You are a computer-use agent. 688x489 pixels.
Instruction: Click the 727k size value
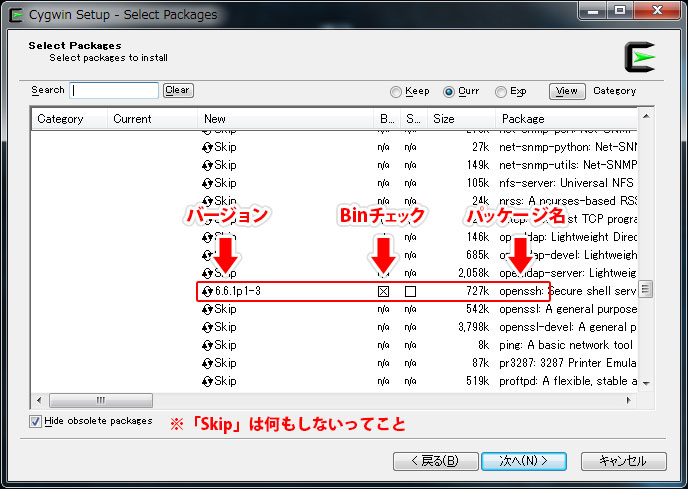tap(478, 291)
